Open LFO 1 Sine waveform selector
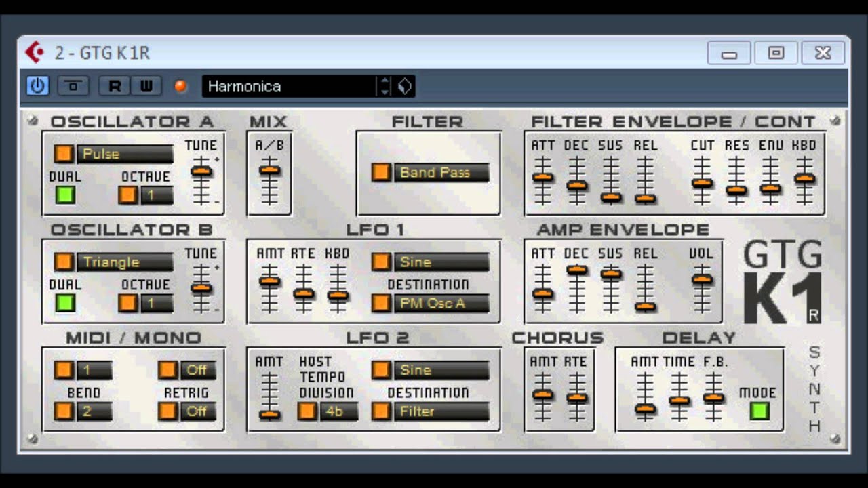Screen dimensions: 868x488 (x=441, y=262)
